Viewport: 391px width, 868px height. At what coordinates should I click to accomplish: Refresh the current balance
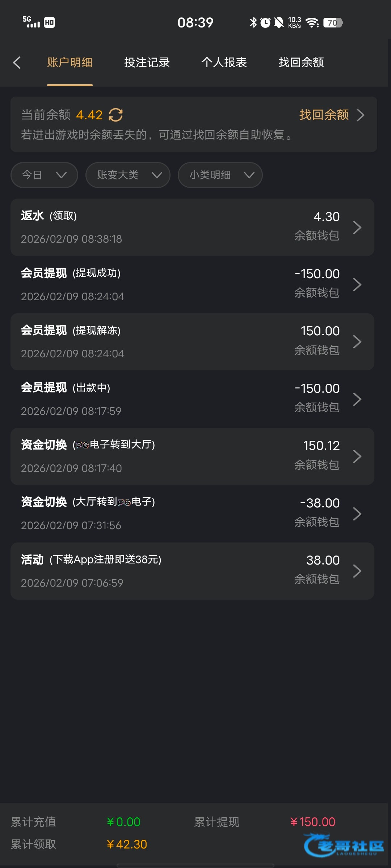(x=116, y=115)
